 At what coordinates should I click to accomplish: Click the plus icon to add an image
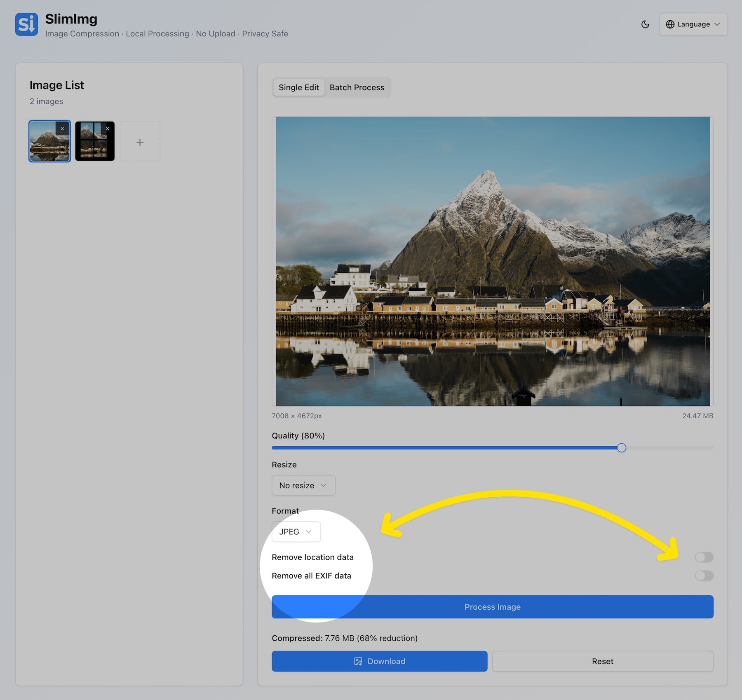click(x=140, y=141)
